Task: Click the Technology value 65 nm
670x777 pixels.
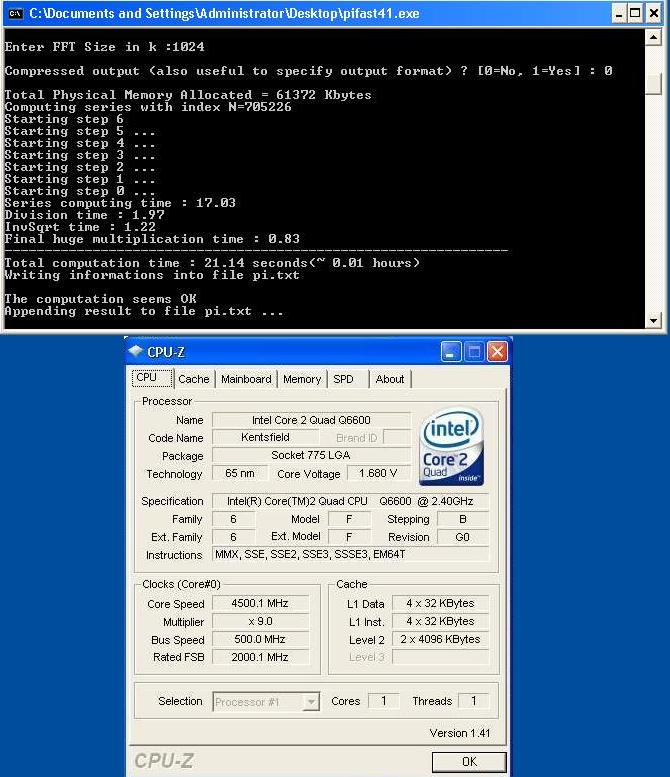Action: (240, 473)
